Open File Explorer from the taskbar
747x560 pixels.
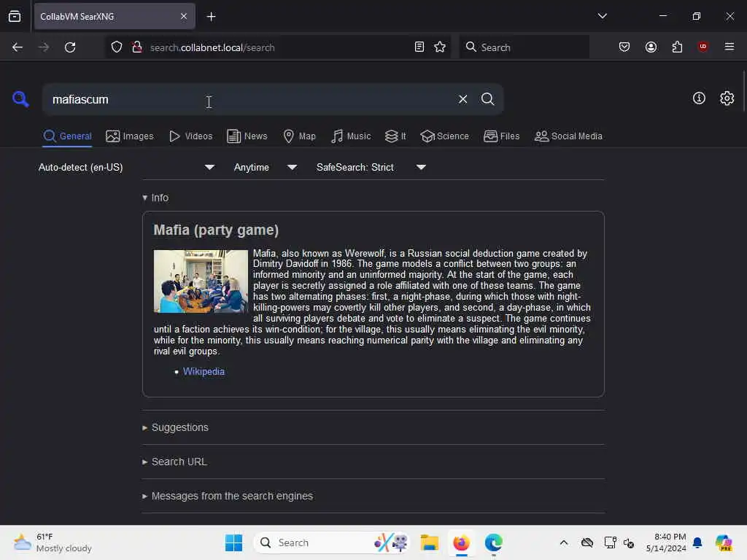coord(429,542)
